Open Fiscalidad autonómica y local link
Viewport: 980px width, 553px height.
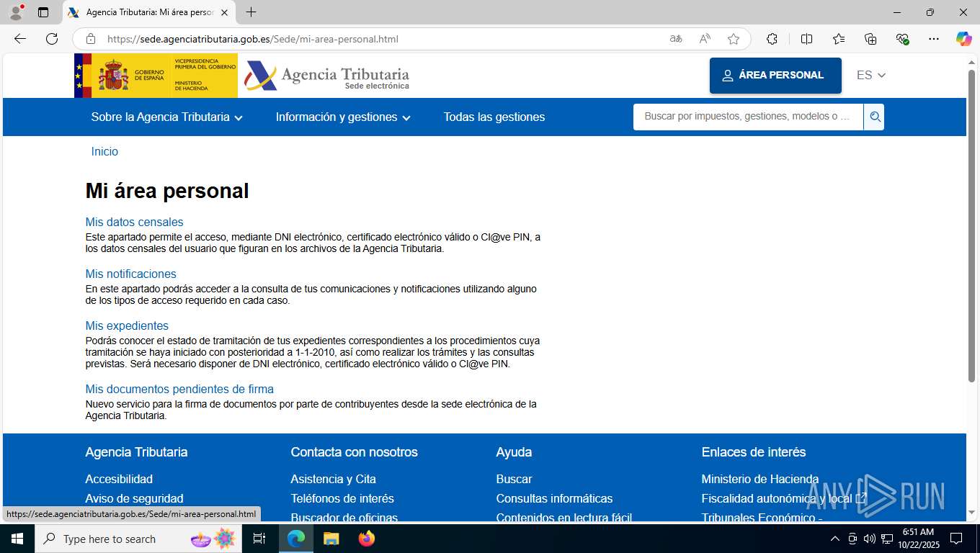tap(783, 499)
